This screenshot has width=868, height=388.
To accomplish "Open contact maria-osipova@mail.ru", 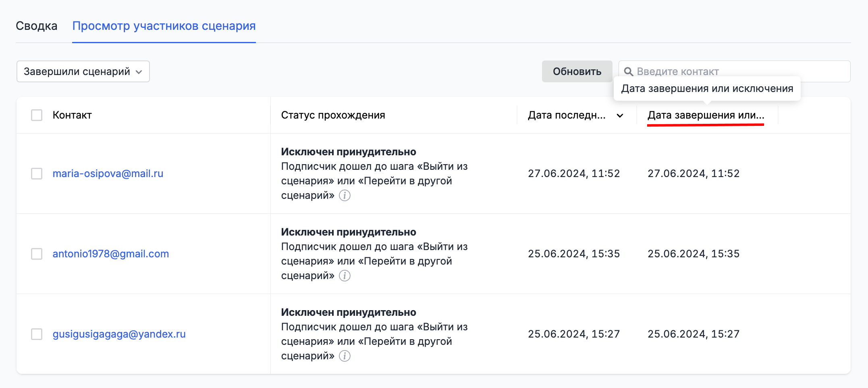I will click(108, 174).
